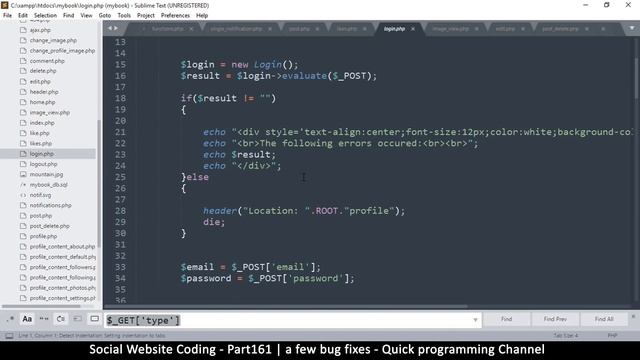Screen dimensions: 640x360
Task: Click the status bar panel switcher icon
Action: 9,336
